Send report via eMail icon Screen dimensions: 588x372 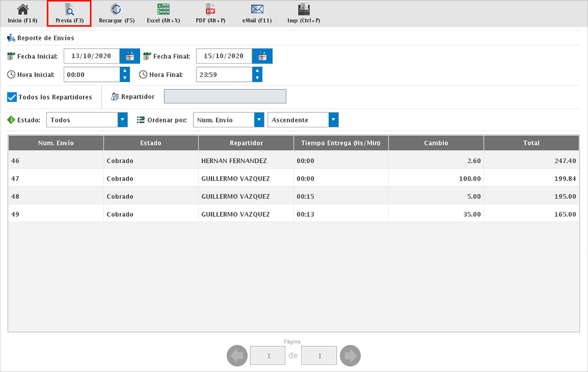(257, 14)
